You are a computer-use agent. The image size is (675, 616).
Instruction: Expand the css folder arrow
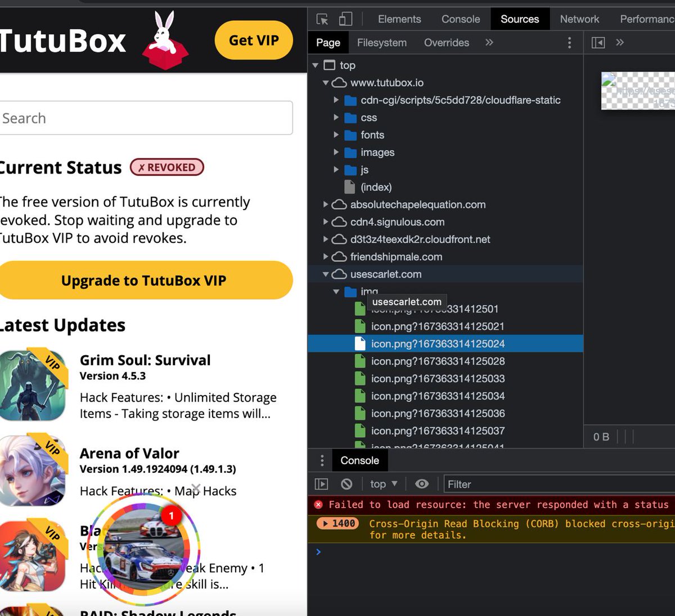tap(336, 117)
